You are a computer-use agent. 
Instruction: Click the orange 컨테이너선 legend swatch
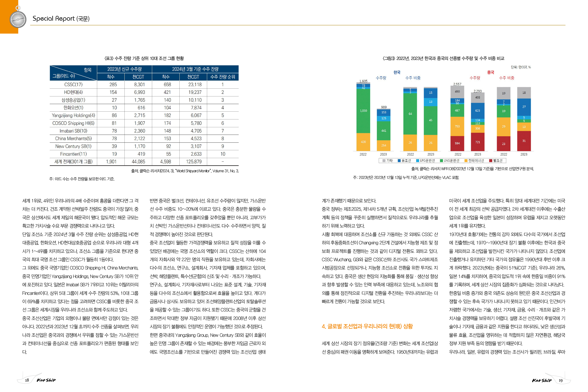[x=466, y=160]
